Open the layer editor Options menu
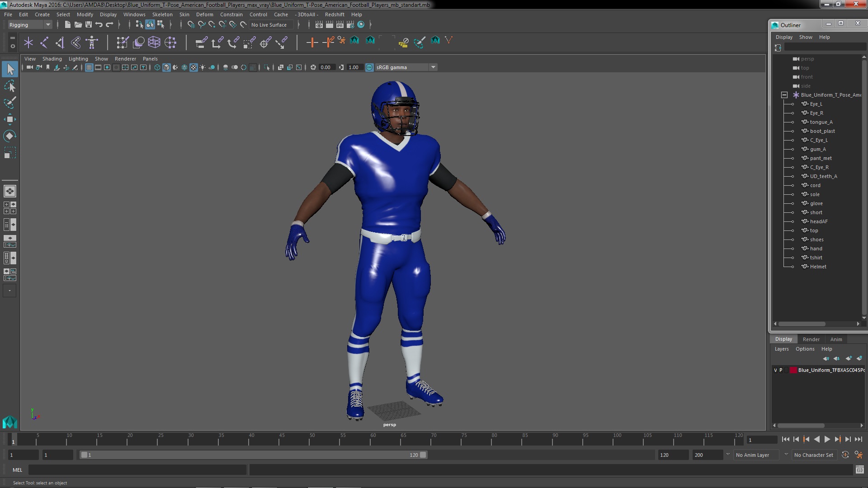The width and height of the screenshot is (868, 488). [x=805, y=349]
